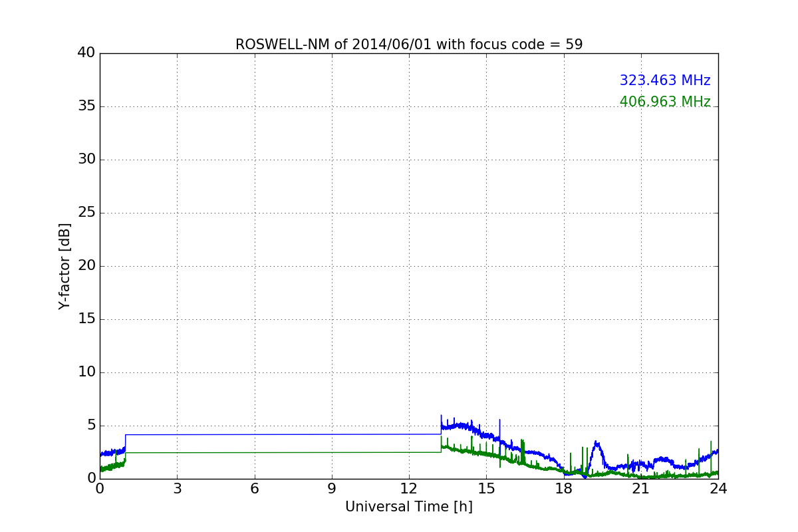Select the 406.963 MHz legend label

[665, 102]
